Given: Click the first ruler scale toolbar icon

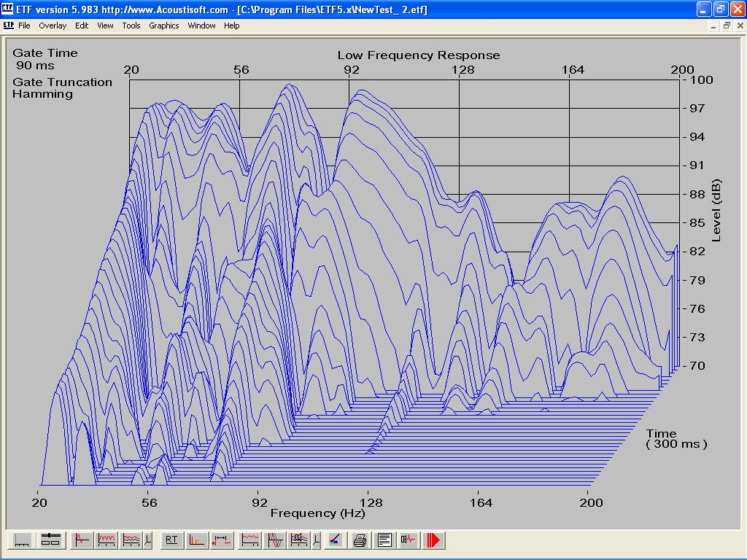Looking at the screenshot, I should [x=23, y=540].
